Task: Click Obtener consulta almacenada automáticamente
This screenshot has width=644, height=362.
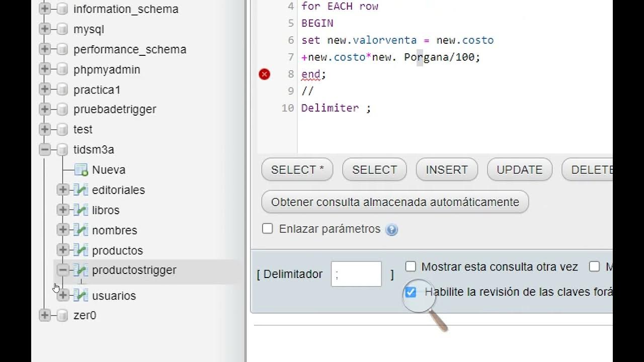Action: [395, 202]
